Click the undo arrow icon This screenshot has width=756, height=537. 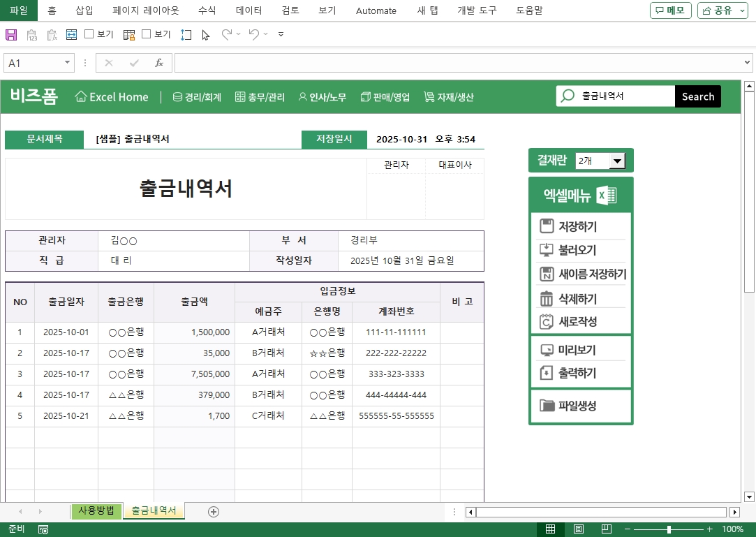click(x=253, y=34)
